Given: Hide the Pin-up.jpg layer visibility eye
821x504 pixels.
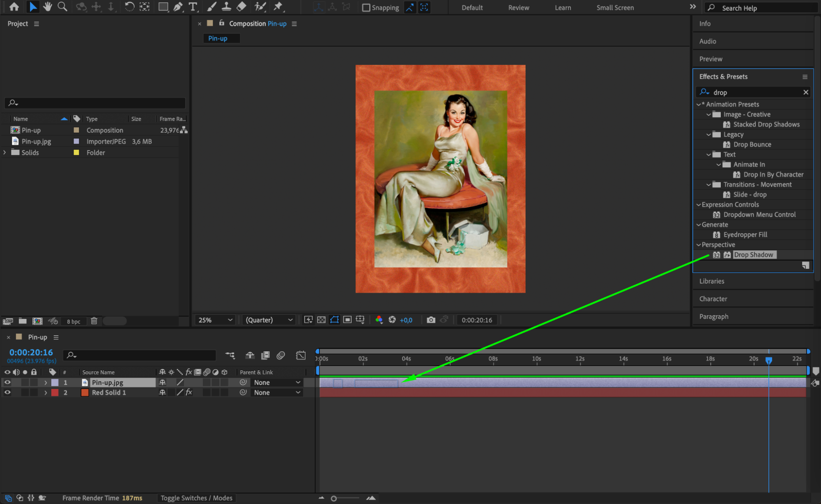Looking at the screenshot, I should [x=7, y=382].
